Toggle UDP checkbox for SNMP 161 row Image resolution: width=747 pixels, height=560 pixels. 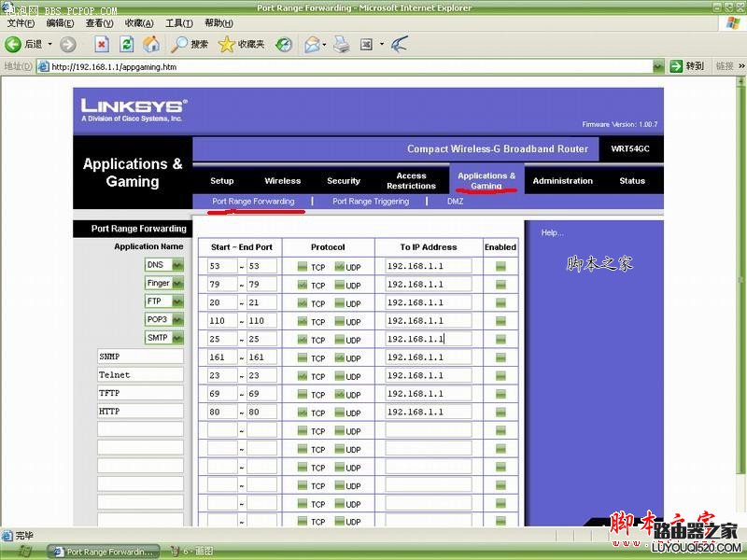pyautogui.click(x=339, y=357)
